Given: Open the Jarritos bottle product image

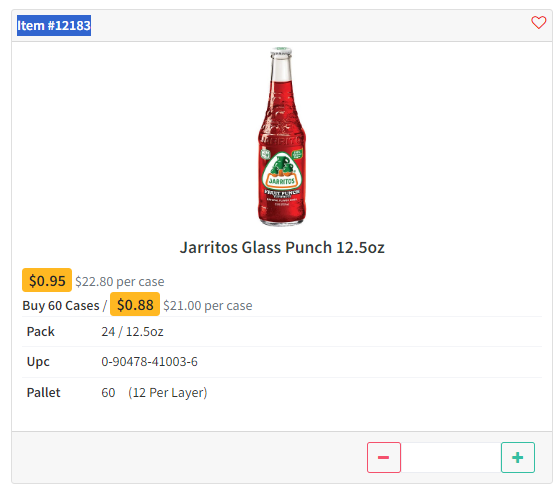Looking at the screenshot, I should 282,136.
